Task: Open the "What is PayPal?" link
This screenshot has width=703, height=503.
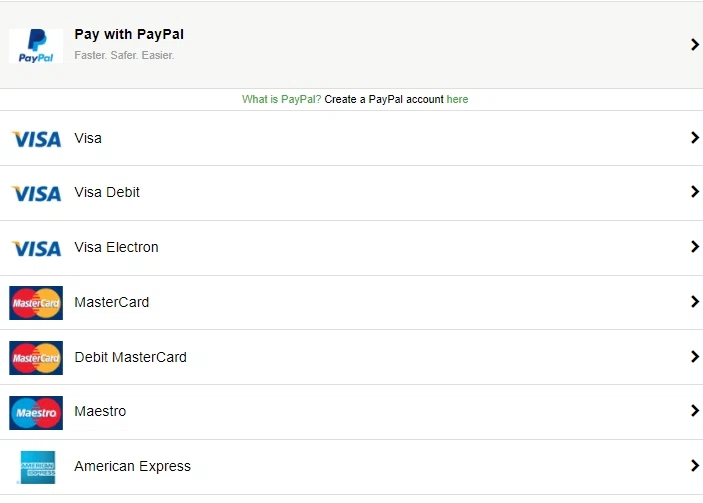Action: pyautogui.click(x=281, y=100)
